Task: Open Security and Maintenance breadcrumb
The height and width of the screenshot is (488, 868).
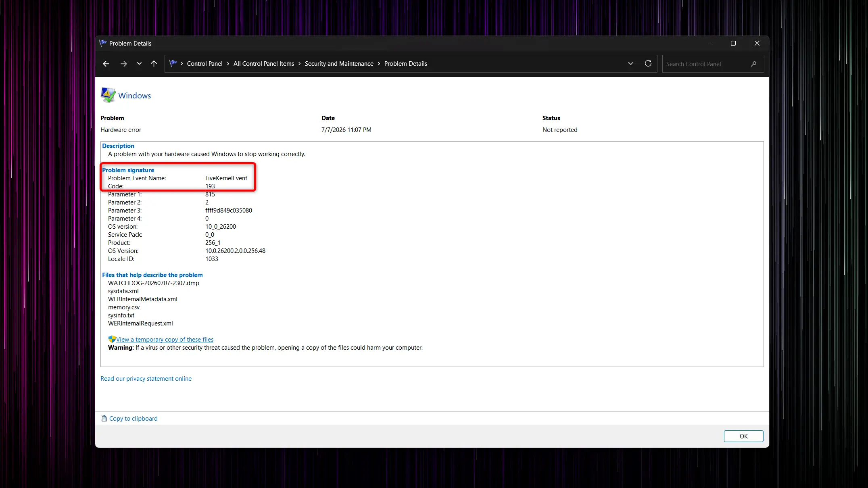Action: pyautogui.click(x=339, y=64)
